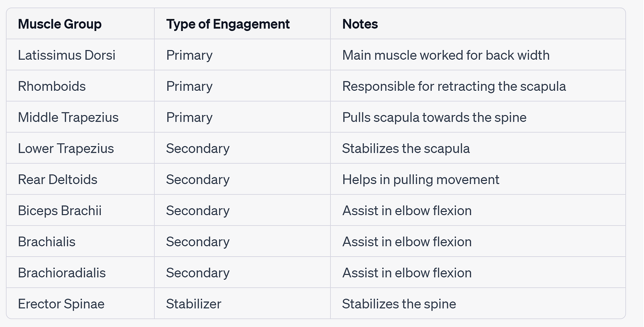The image size is (644, 327).
Task: Click 'Stabilizes the spine' note
Action: [x=399, y=304]
